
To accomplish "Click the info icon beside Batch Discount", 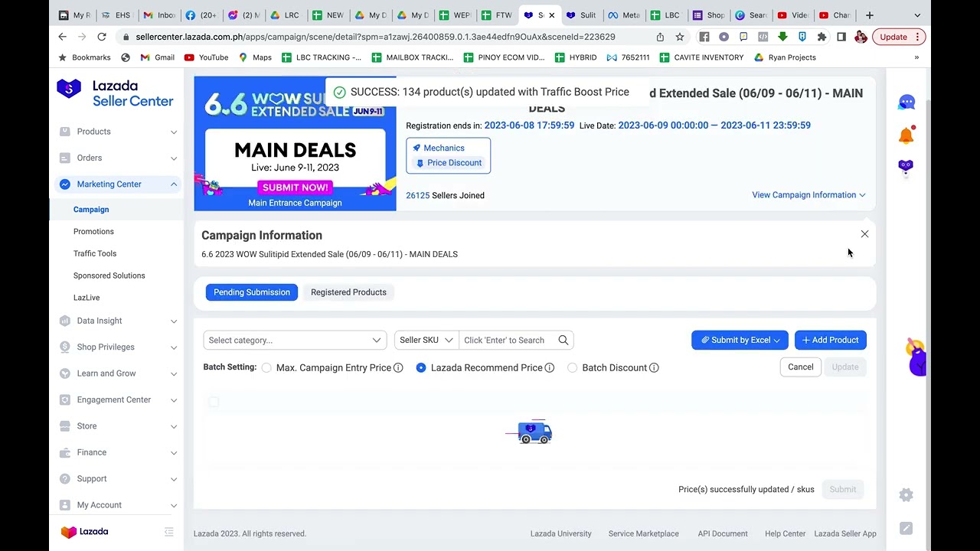I will [x=654, y=368].
